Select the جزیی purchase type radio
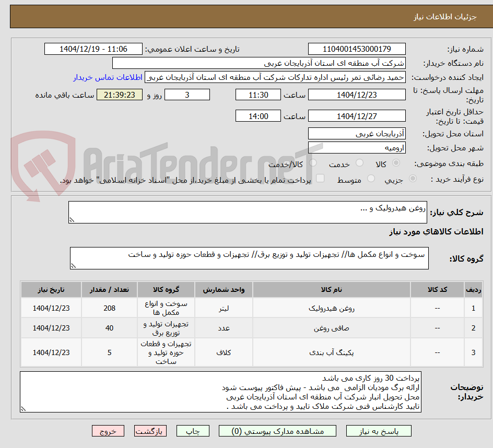The width and height of the screenshot is (493, 448). tap(413, 179)
